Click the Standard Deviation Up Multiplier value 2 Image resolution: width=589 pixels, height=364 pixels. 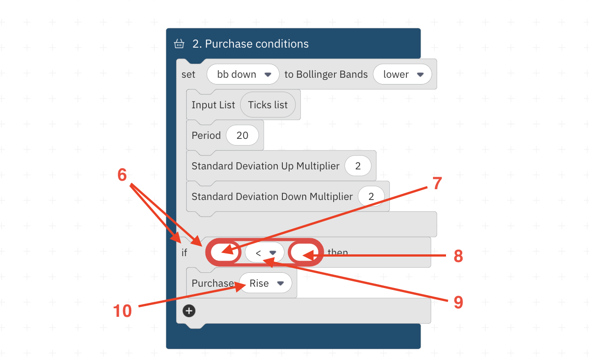tap(358, 166)
